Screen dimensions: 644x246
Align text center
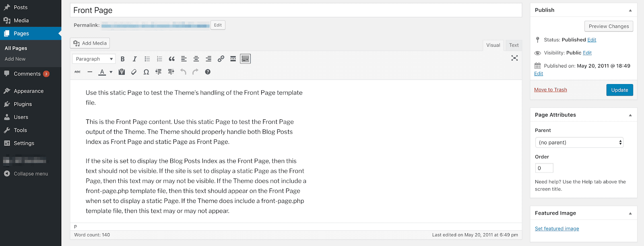(x=196, y=59)
